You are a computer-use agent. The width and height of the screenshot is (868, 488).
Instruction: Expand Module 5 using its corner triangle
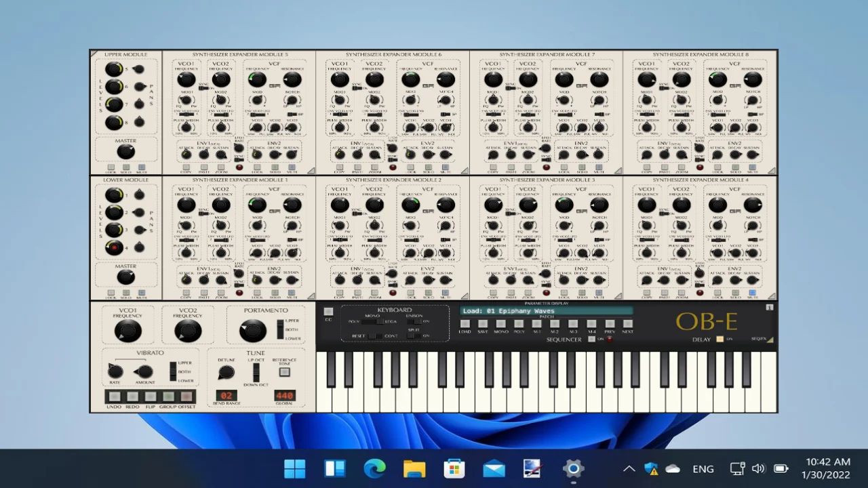(311, 170)
